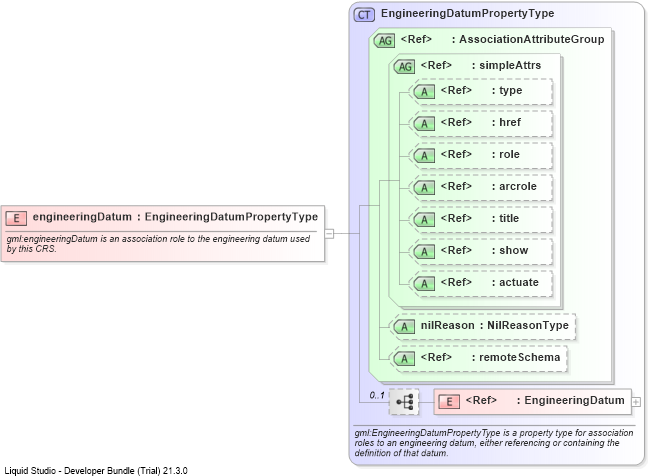Select the ': arcrole' attribute label
This screenshot has height=476, width=648.
click(514, 186)
